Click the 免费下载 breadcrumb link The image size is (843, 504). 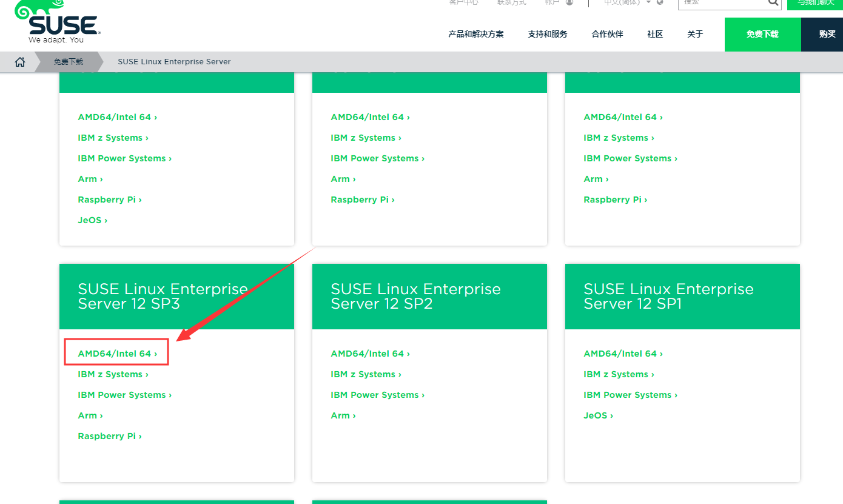(x=68, y=61)
